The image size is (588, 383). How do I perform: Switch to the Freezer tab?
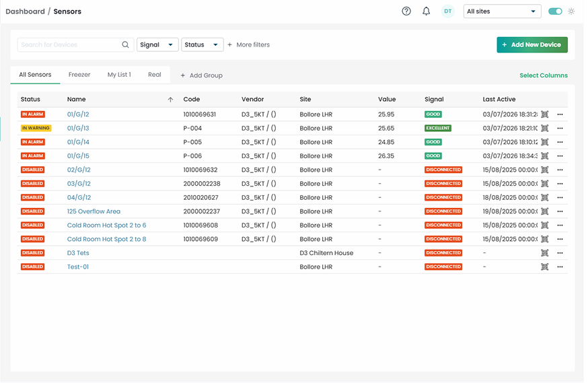click(79, 75)
